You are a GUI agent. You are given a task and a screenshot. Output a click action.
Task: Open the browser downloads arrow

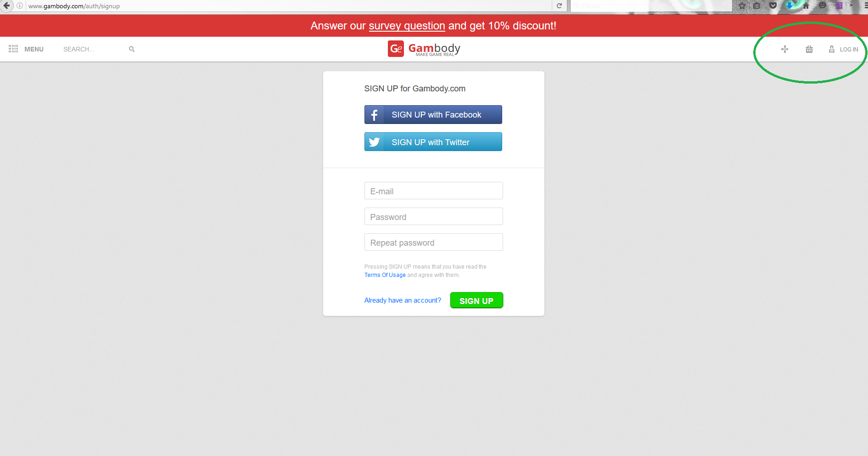click(790, 6)
